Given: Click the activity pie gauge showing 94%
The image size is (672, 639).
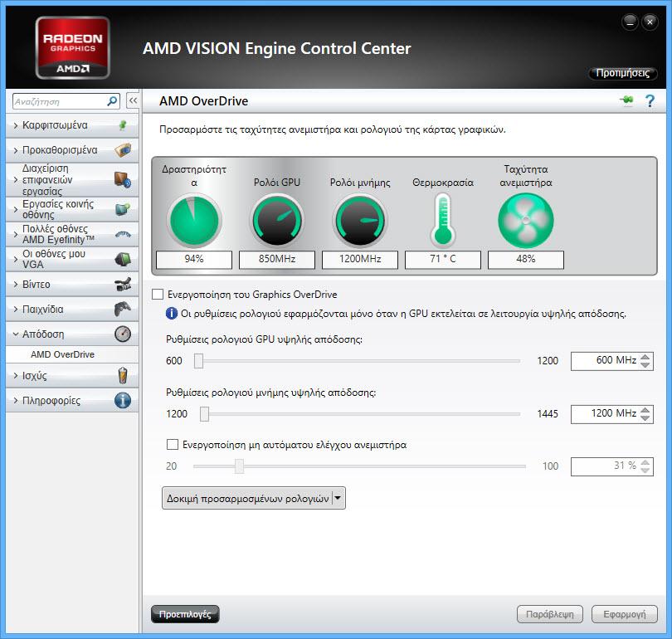Looking at the screenshot, I should pyautogui.click(x=194, y=220).
